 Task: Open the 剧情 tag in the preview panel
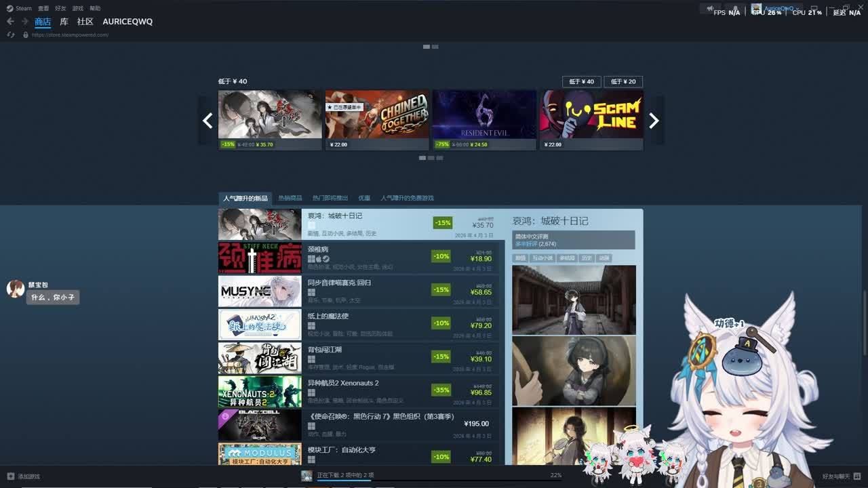[x=520, y=258]
